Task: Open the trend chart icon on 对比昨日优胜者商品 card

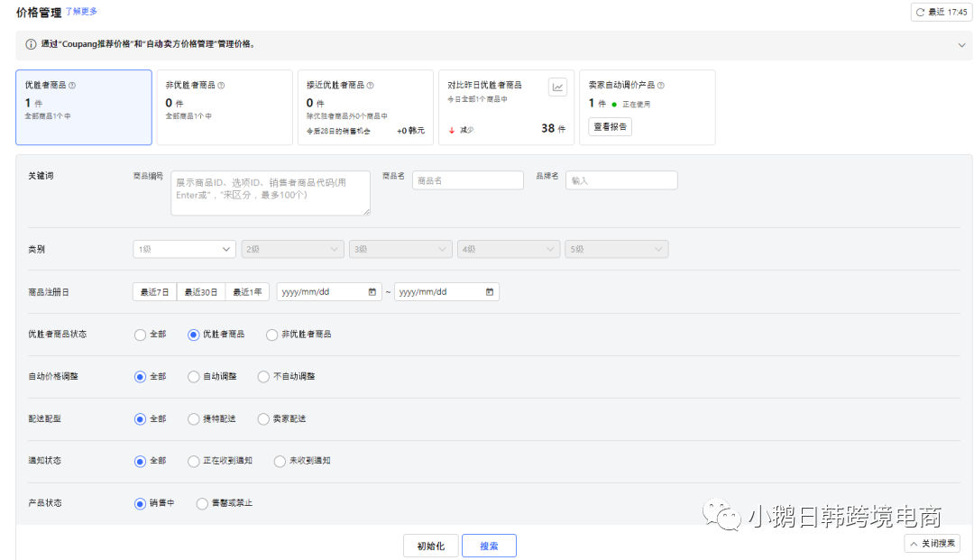Action: 557,87
